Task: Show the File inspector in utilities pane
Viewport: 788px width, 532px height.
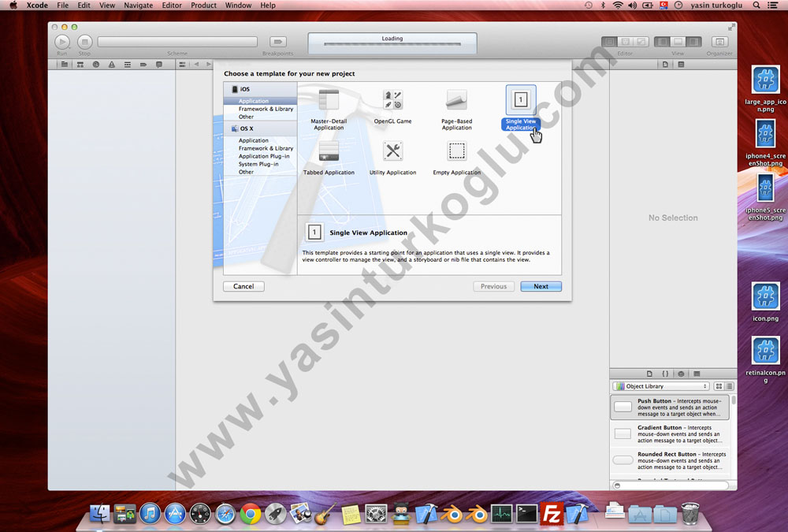Action: click(x=665, y=65)
